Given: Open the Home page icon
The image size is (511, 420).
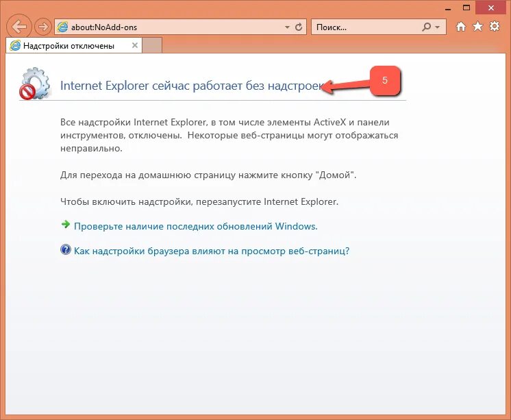Looking at the screenshot, I should coord(461,27).
